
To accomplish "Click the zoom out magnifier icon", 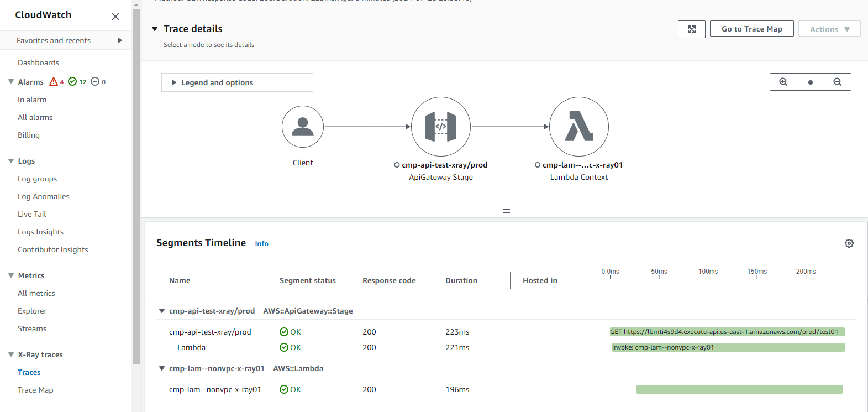I will 838,82.
